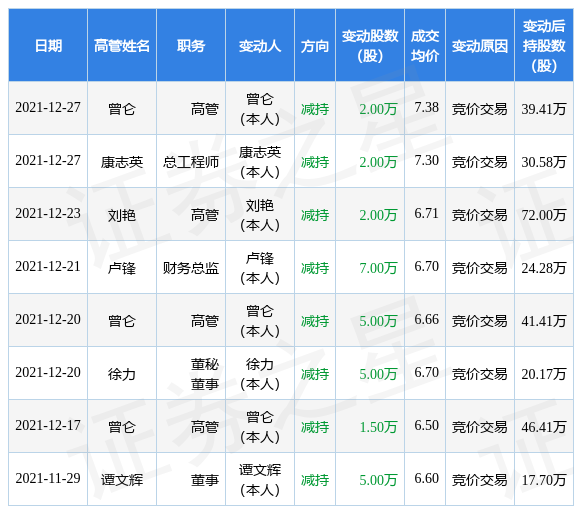Image resolution: width=574 pixels, height=514 pixels.
Task: Click 竞价交易 in the 徐力 row
Action: (x=480, y=374)
